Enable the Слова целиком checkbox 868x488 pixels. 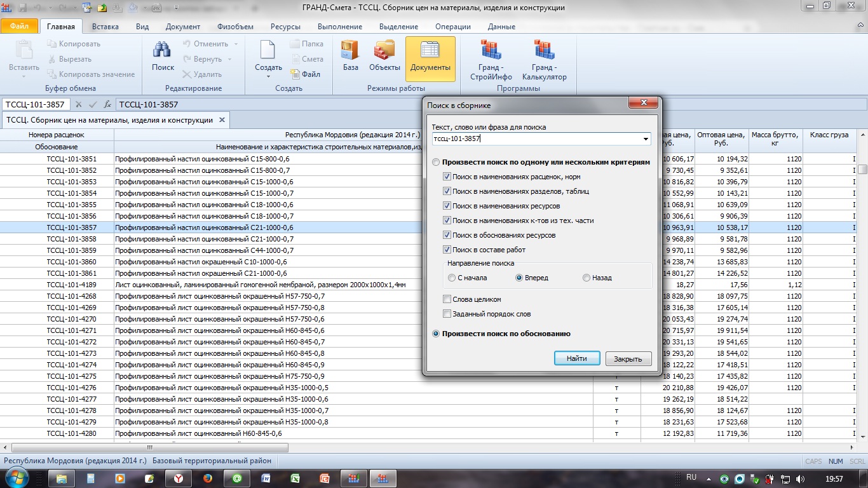[447, 299]
